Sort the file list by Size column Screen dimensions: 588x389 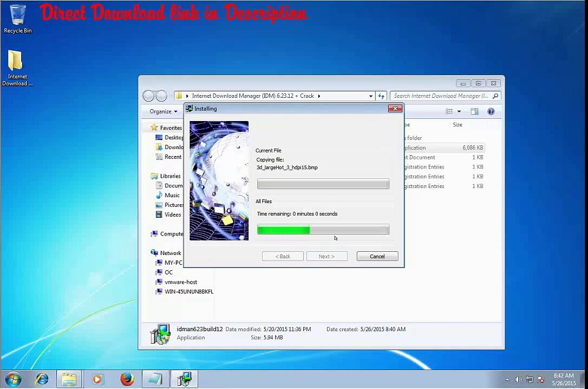point(458,125)
